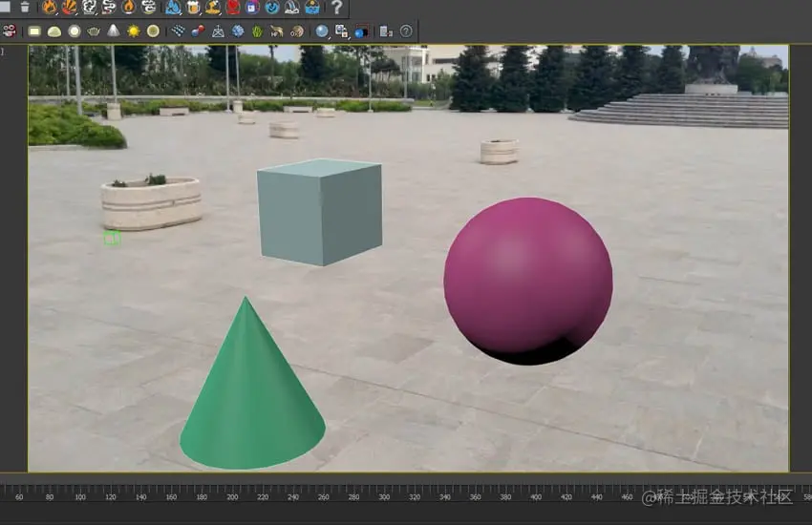Jump to frame 200 on timeline

click(232, 497)
